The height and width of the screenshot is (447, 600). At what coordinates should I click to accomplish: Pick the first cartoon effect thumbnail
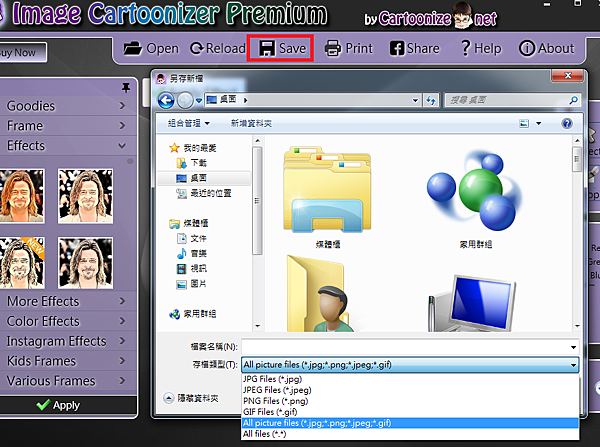tap(22, 196)
